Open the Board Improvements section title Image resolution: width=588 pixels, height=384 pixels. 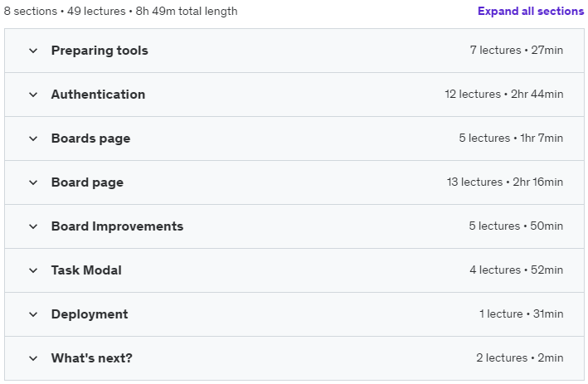click(x=118, y=226)
